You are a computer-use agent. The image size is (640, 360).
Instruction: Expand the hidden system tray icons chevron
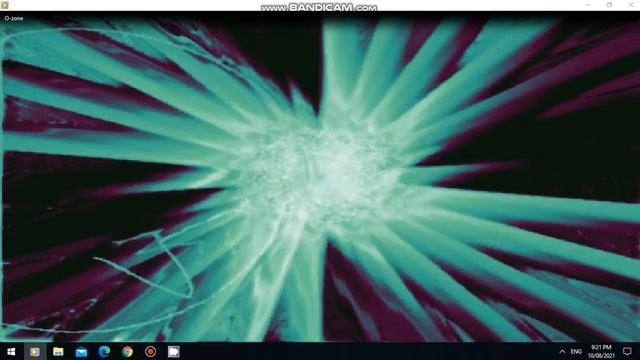click(x=562, y=351)
